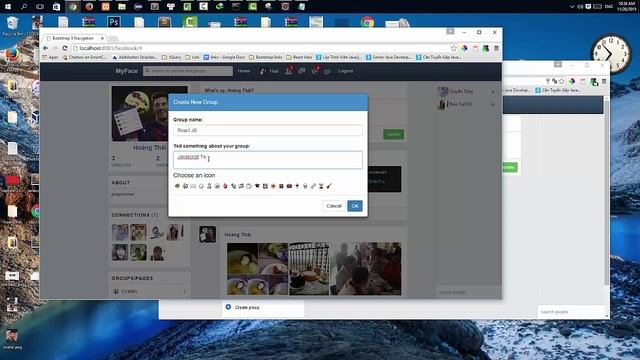The image size is (640, 360).
Task: Choose the wine glass group icon
Action: [297, 186]
